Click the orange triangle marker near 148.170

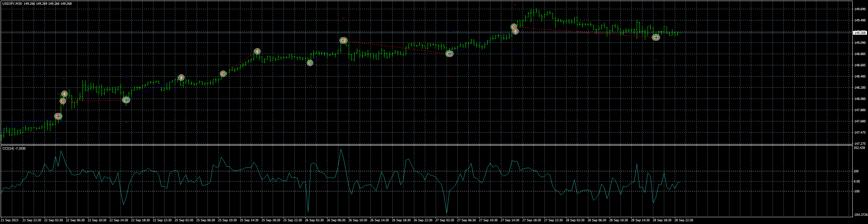point(65,94)
